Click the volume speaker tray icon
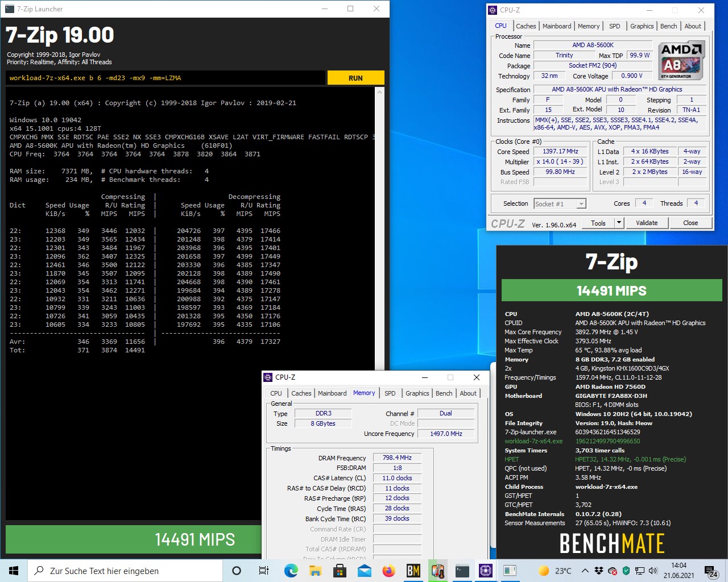This screenshot has height=582, width=728. click(x=653, y=571)
